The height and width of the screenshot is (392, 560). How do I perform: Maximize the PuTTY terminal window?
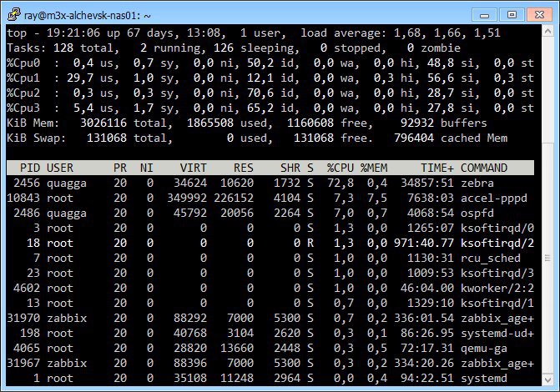pyautogui.click(x=512, y=15)
